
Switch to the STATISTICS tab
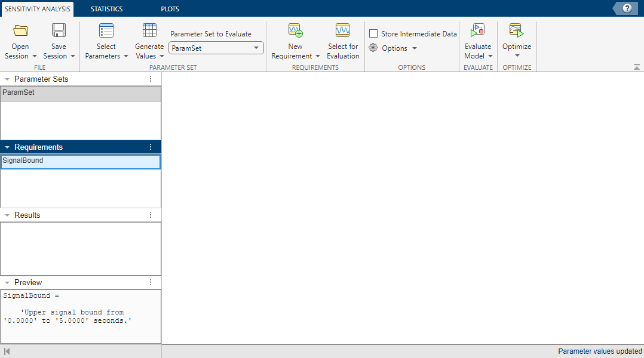(x=106, y=8)
